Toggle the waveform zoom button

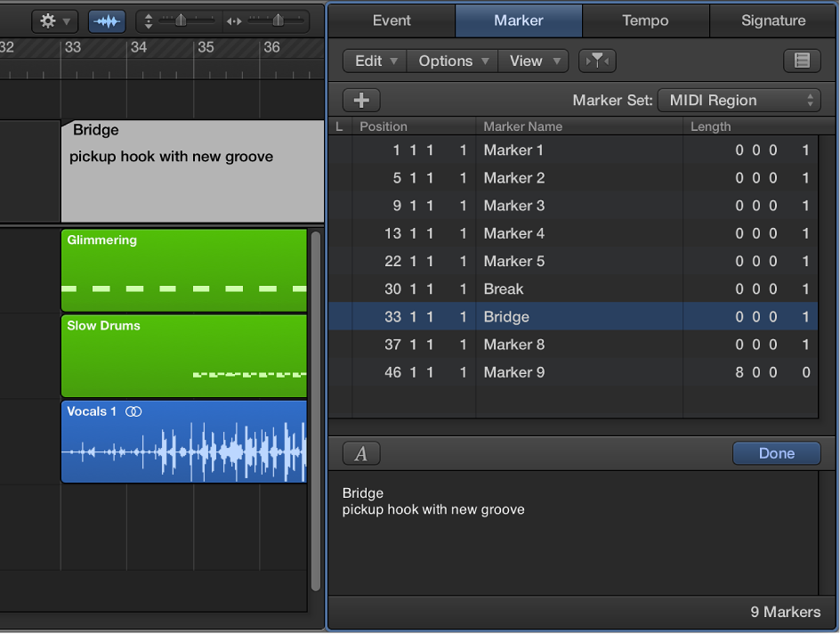[107, 20]
